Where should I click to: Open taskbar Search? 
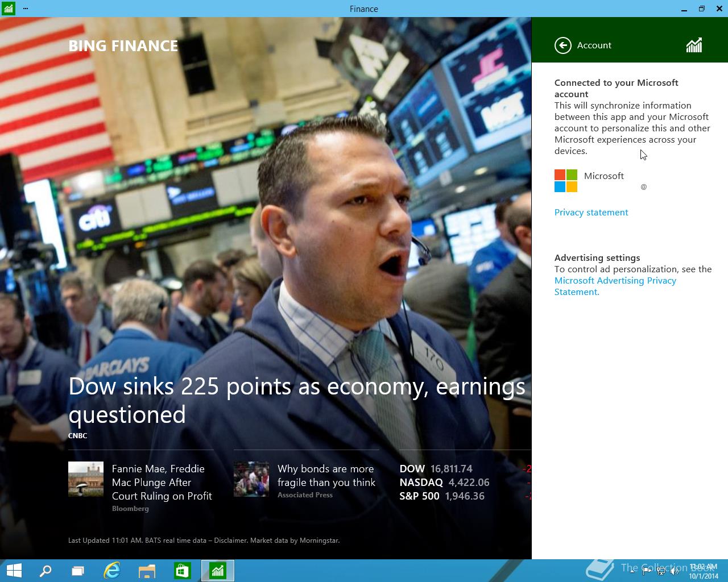tap(45, 571)
